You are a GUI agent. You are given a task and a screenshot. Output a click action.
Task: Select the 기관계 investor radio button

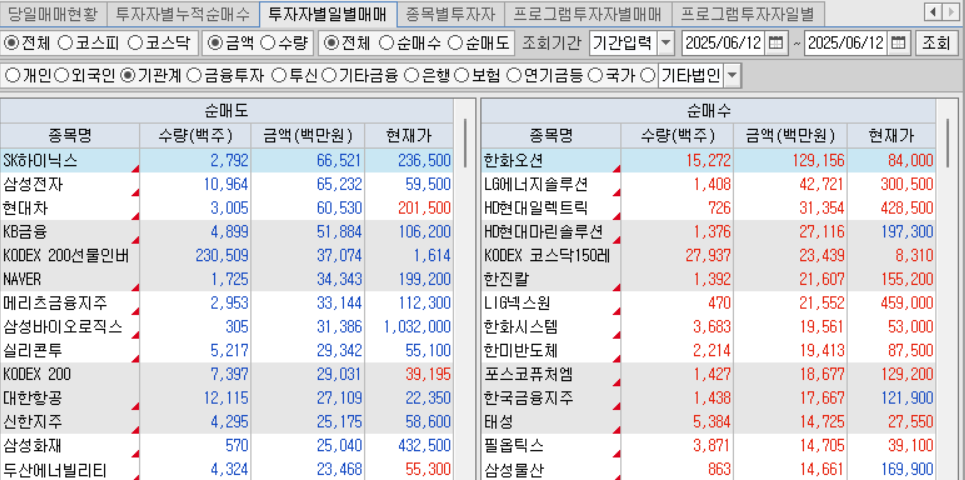(128, 76)
